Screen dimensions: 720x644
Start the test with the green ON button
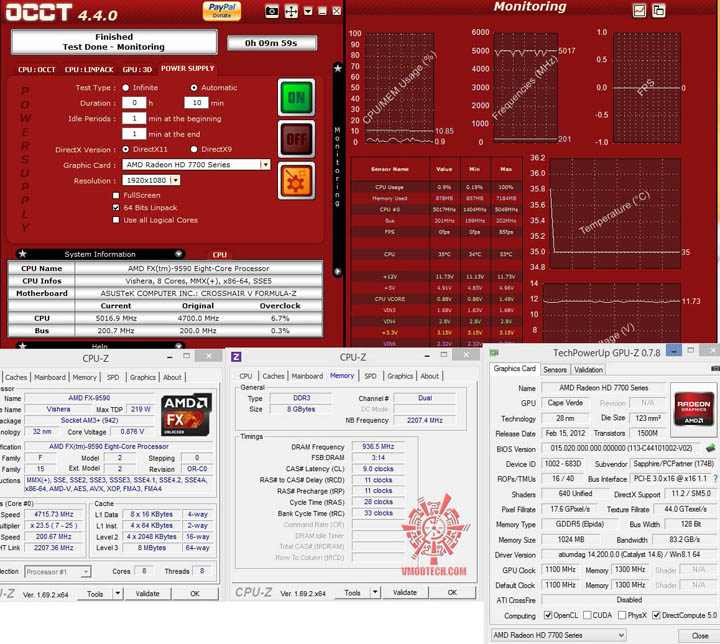click(297, 97)
